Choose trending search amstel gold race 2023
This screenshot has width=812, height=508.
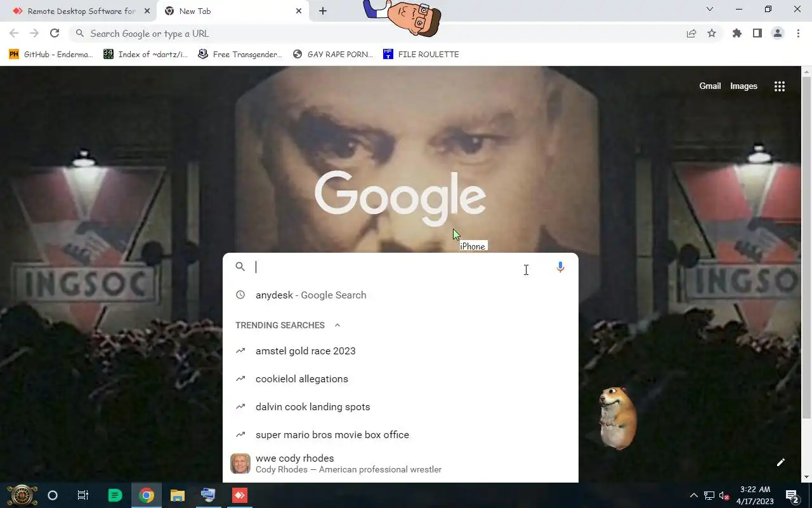[x=400, y=351]
